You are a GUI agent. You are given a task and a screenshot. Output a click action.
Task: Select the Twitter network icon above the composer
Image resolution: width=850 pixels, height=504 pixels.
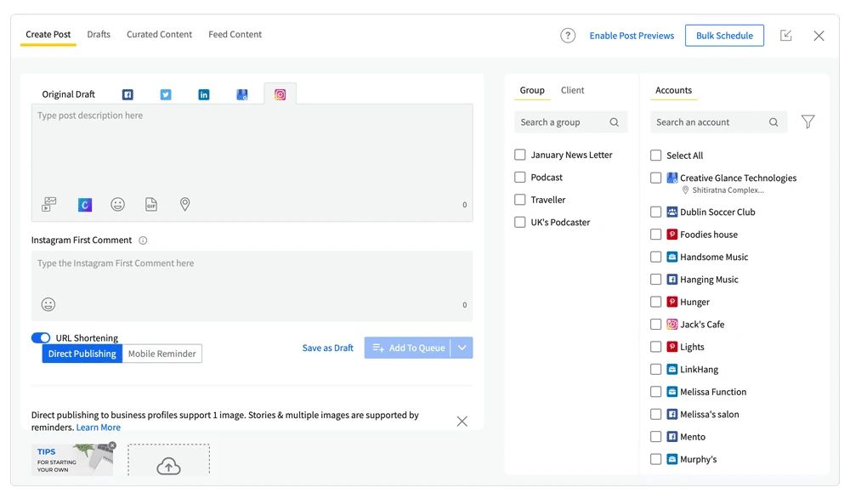(x=166, y=94)
